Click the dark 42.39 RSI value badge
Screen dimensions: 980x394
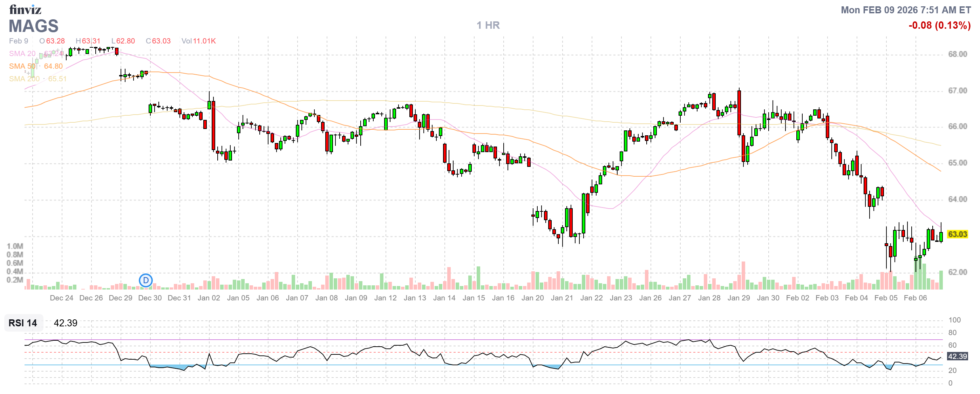[957, 356]
